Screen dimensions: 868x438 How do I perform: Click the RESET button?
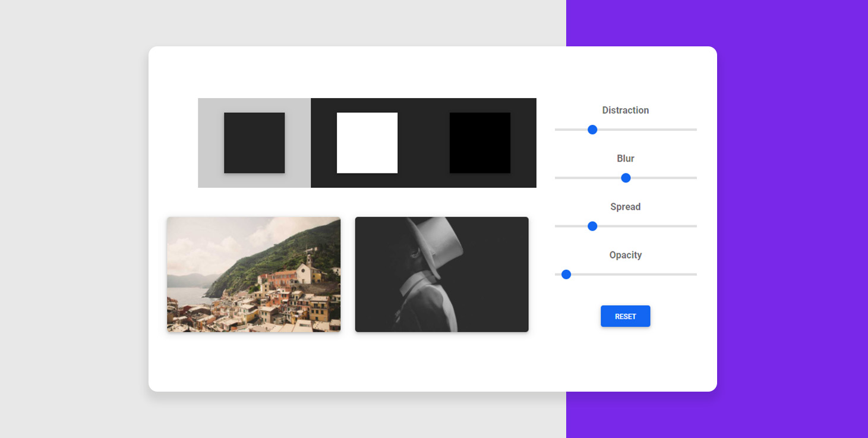(x=626, y=316)
